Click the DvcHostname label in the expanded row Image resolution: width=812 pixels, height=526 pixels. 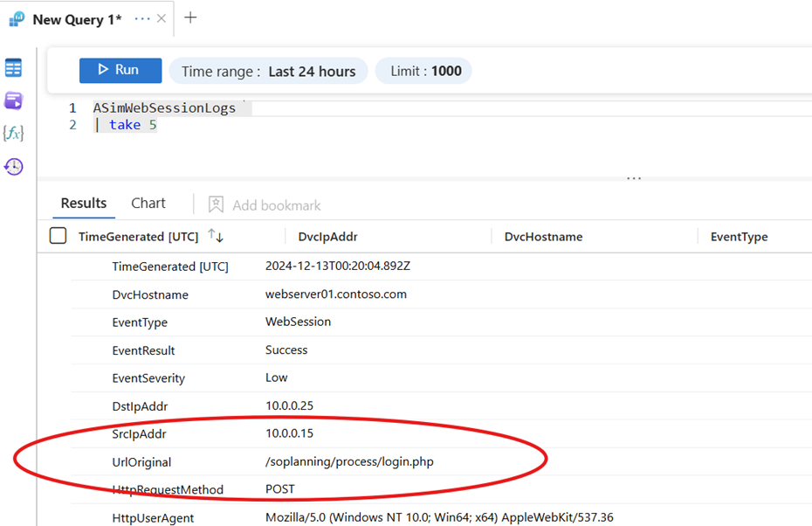[x=150, y=294]
